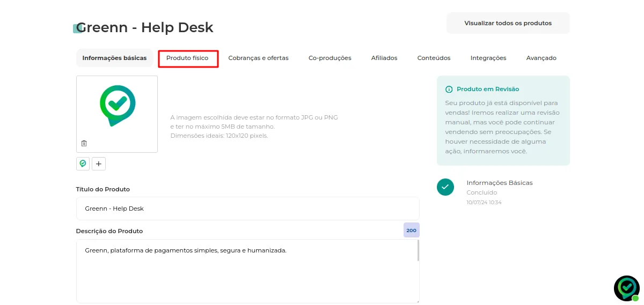The image size is (644, 305).
Task: Click into the Descrição do Produto textarea
Action: [248, 271]
